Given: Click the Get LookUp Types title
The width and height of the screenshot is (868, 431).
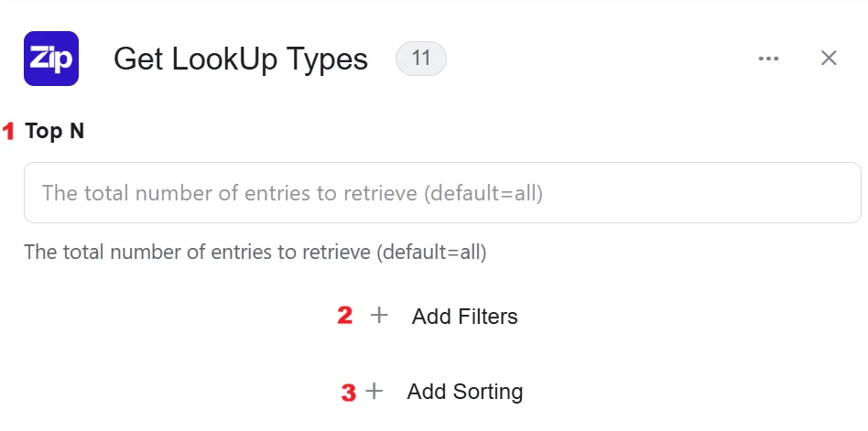Looking at the screenshot, I should click(241, 59).
